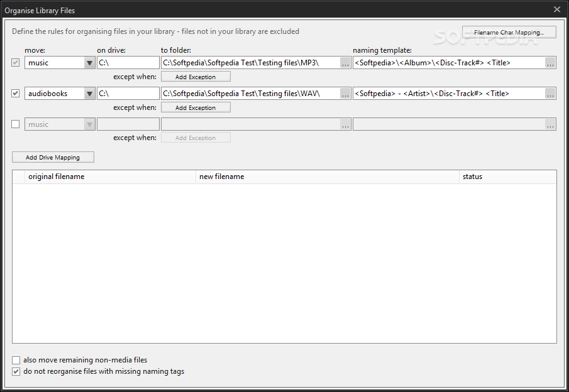Edit the drive field in audiobooks row
The width and height of the screenshot is (569, 392).
tap(128, 93)
